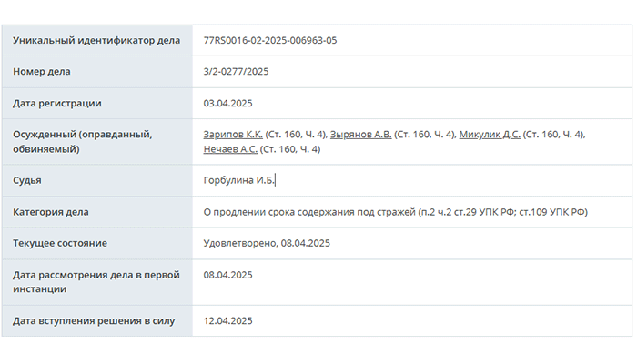Click case number value 3/2-0277/2025
This screenshot has width=637, height=364.
pyautogui.click(x=236, y=72)
